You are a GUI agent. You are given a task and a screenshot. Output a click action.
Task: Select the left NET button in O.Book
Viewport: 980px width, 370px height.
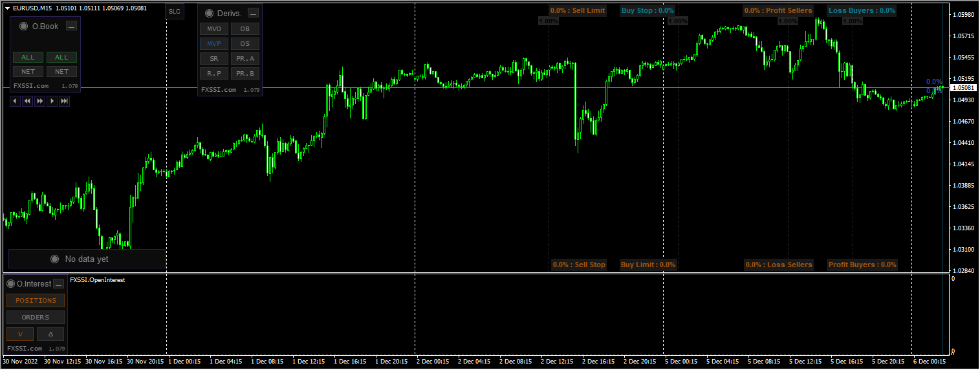(28, 72)
